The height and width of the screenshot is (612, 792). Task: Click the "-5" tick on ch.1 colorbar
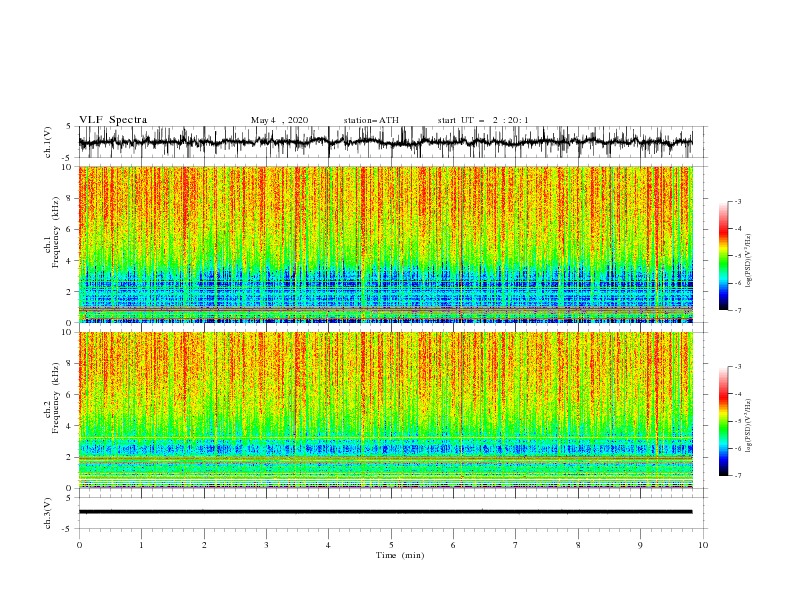738,256
